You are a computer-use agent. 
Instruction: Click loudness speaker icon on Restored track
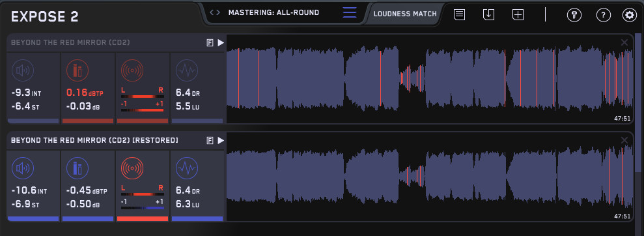23,168
